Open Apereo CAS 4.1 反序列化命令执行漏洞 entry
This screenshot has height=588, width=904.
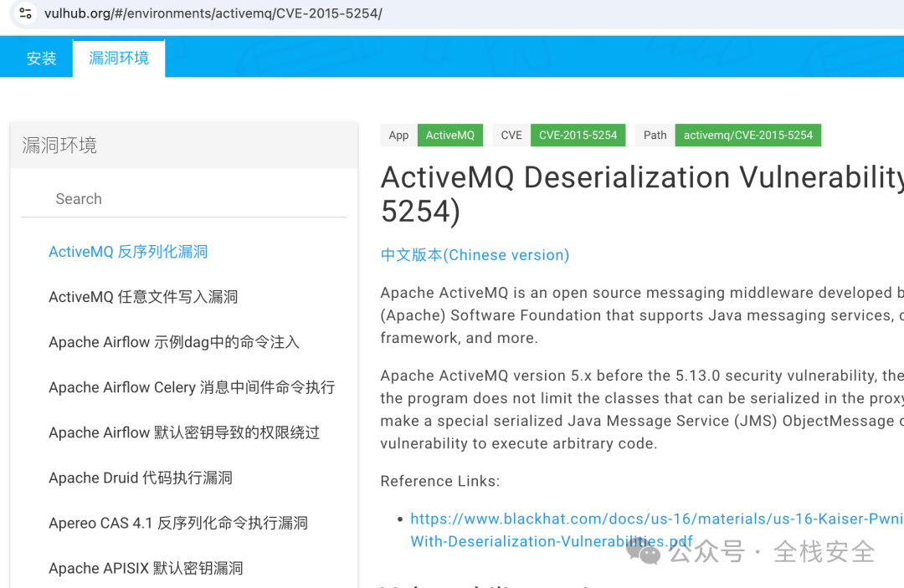click(x=178, y=523)
